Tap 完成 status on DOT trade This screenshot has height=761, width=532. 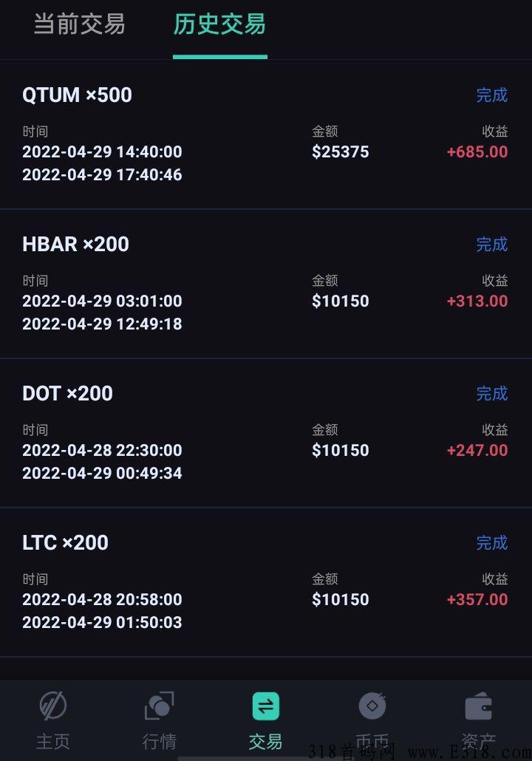pos(491,394)
